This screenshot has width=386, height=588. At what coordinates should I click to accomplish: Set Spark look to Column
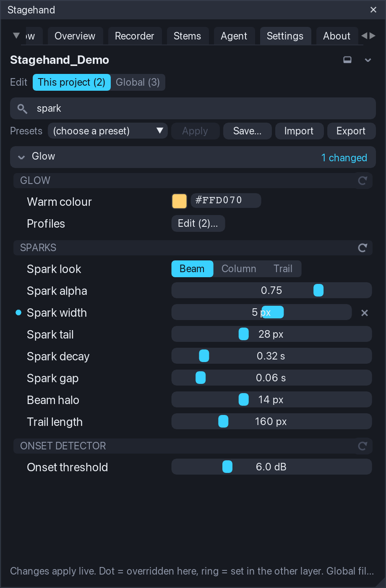point(239,269)
